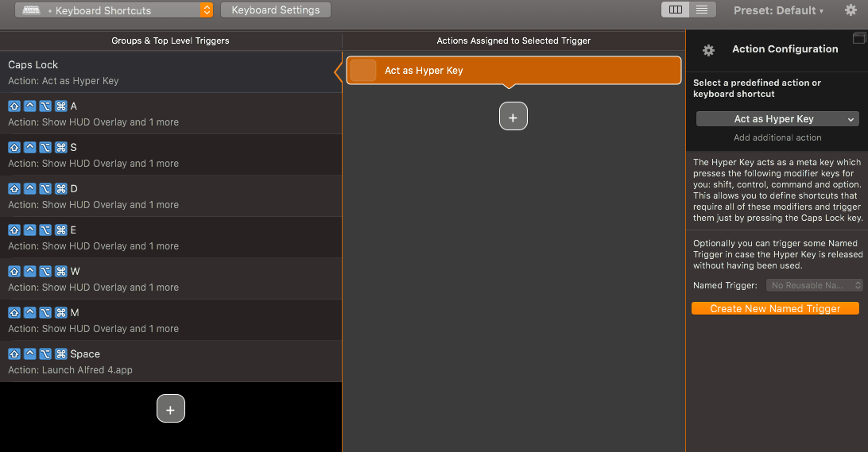This screenshot has height=452, width=868.
Task: Add new action with center plus button
Action: [513, 116]
